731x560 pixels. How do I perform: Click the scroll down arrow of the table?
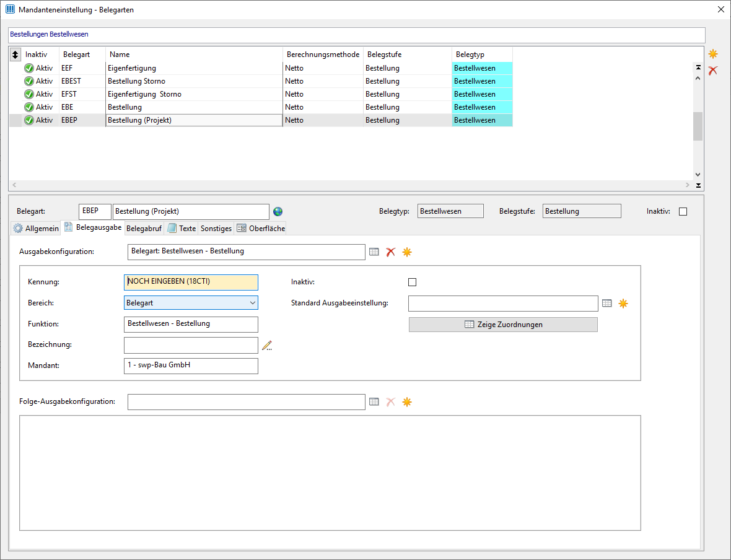(698, 175)
